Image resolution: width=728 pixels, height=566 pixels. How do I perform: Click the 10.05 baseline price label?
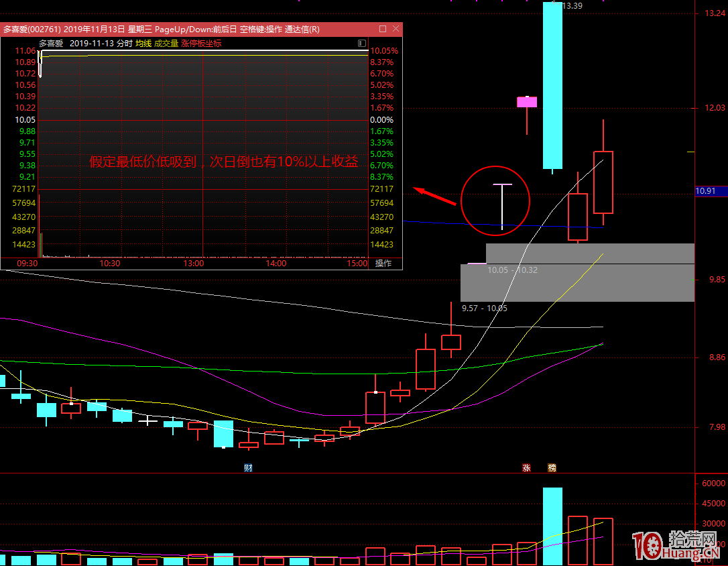(x=25, y=120)
